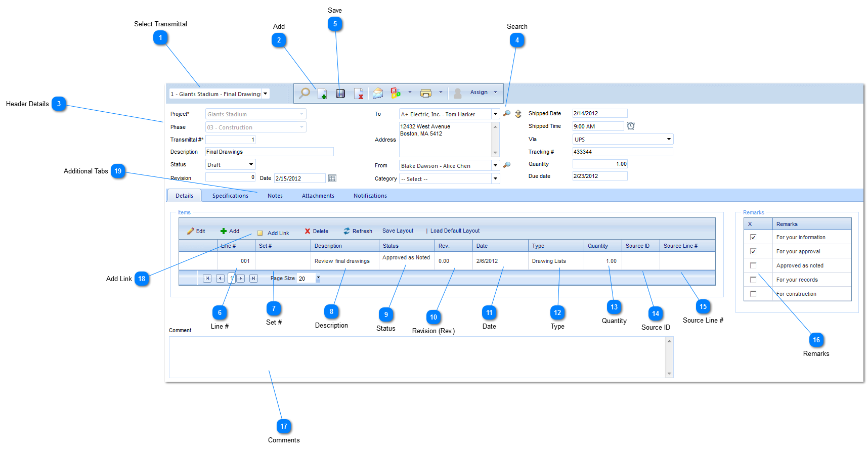Check the Approved as noted checkbox
The image size is (868, 452).
click(x=753, y=265)
